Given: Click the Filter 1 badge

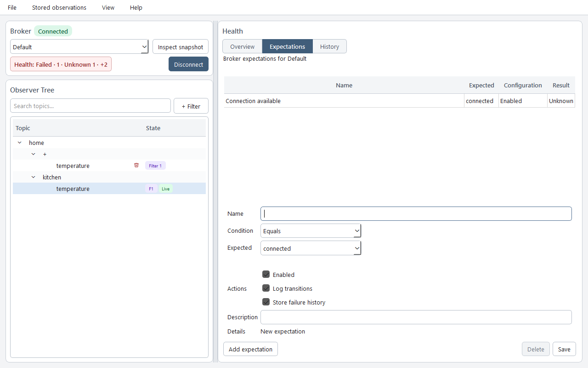Looking at the screenshot, I should (x=155, y=166).
